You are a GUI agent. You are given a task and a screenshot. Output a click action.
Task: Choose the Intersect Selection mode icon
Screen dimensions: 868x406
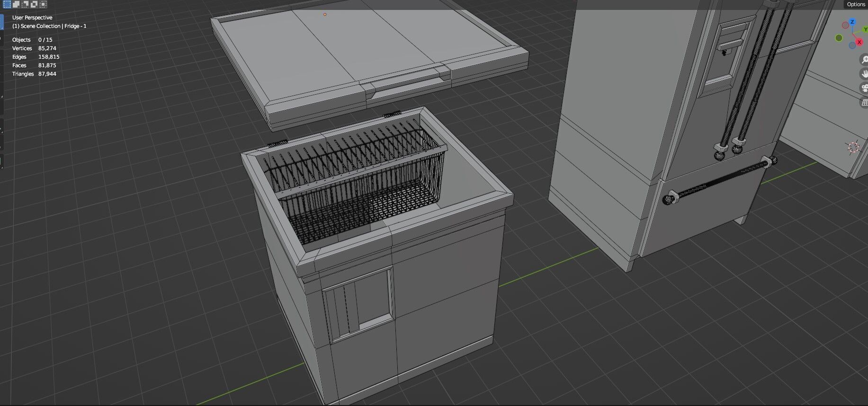pyautogui.click(x=43, y=4)
